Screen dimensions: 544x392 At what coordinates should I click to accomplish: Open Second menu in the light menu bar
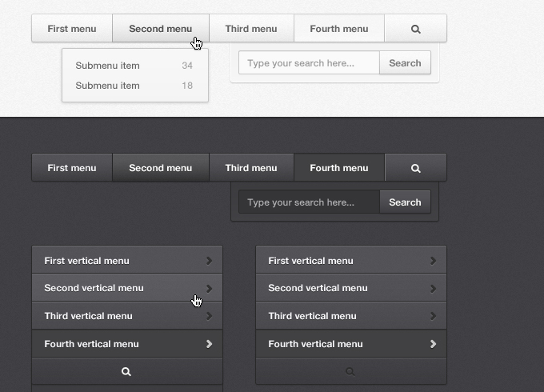coord(160,29)
